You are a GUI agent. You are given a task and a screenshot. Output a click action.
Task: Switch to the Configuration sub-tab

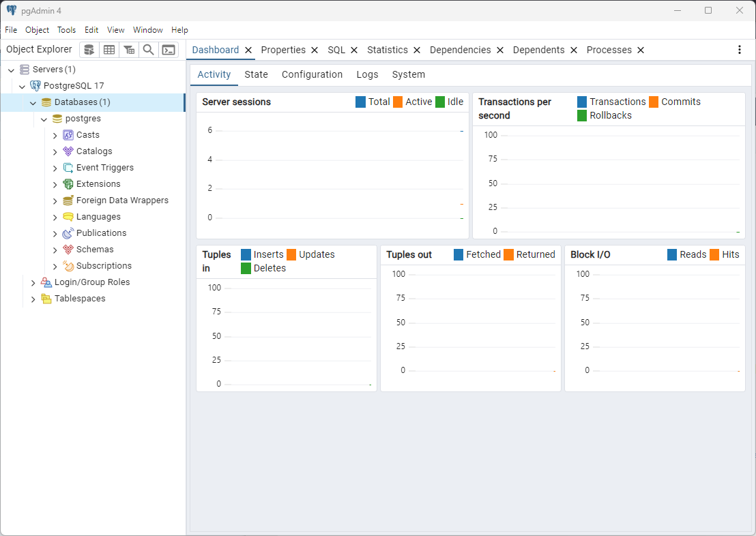click(x=312, y=75)
